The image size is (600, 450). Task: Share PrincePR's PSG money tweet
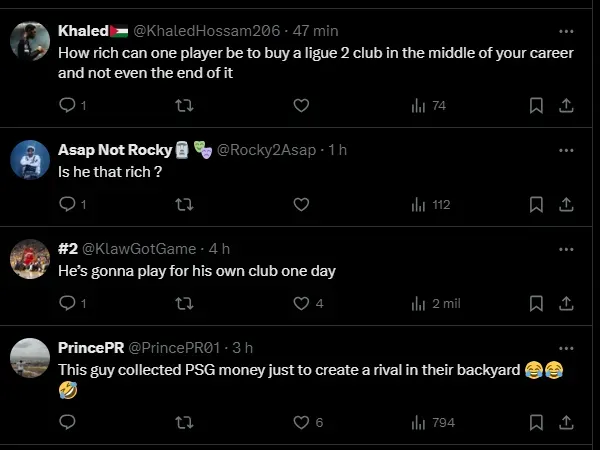point(565,422)
